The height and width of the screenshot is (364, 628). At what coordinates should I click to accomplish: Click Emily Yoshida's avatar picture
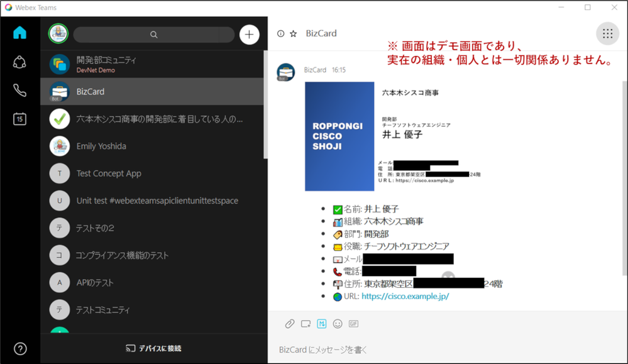point(59,146)
